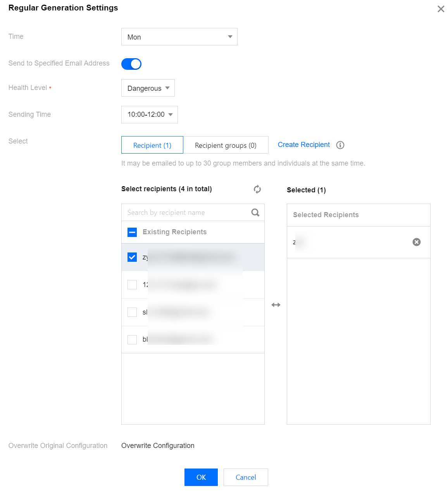
Task: Check the recipient starting with 12
Action: [x=132, y=285]
